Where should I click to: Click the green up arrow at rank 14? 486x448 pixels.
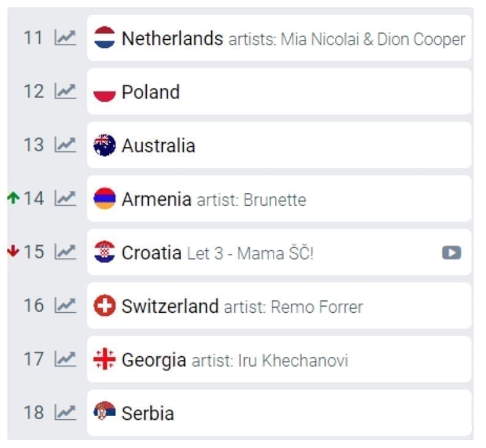coord(13,198)
